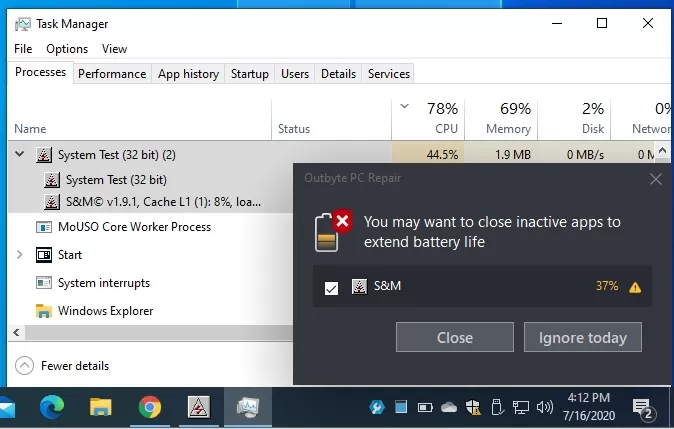Expand the Start process row
The width and height of the screenshot is (674, 429).
point(19,254)
